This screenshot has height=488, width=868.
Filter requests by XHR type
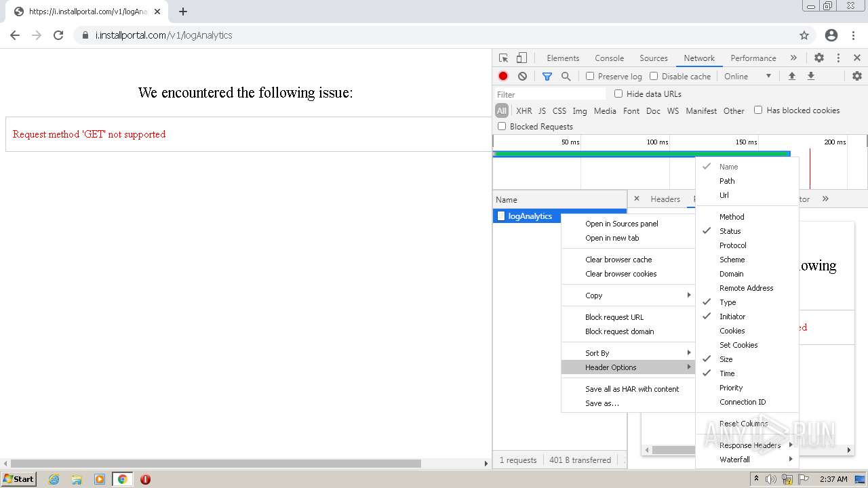524,110
